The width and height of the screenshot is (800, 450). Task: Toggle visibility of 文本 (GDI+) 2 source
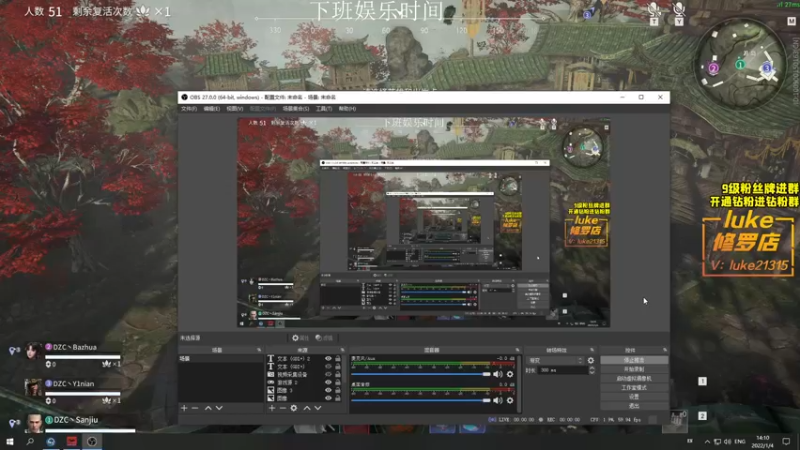328,359
